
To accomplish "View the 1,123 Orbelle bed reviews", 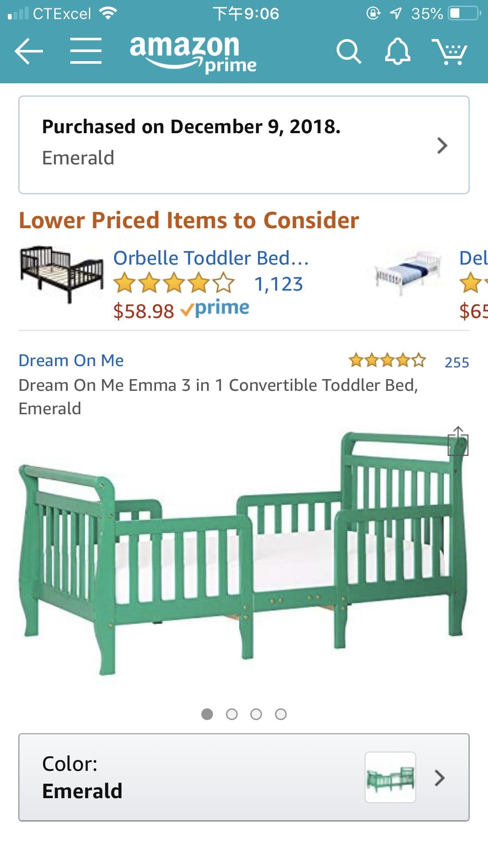I will (278, 285).
